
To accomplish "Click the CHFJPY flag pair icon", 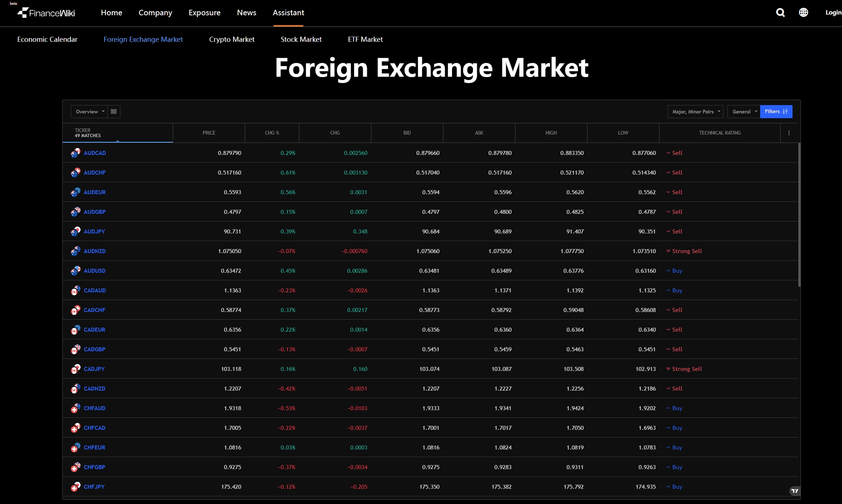I will point(75,487).
